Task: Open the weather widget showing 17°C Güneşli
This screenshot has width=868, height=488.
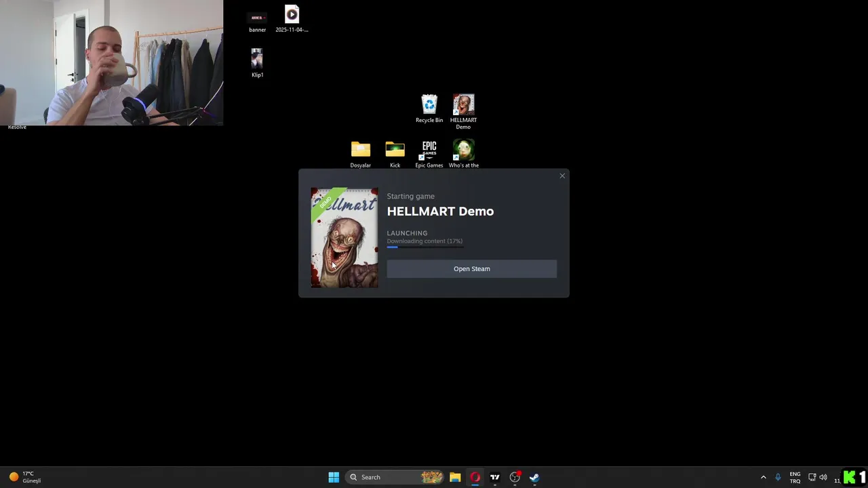Action: (x=25, y=477)
